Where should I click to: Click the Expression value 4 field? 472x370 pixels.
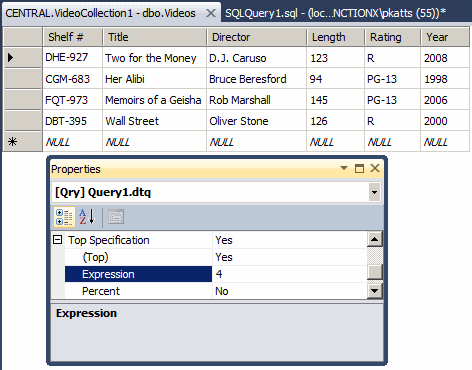pos(289,274)
